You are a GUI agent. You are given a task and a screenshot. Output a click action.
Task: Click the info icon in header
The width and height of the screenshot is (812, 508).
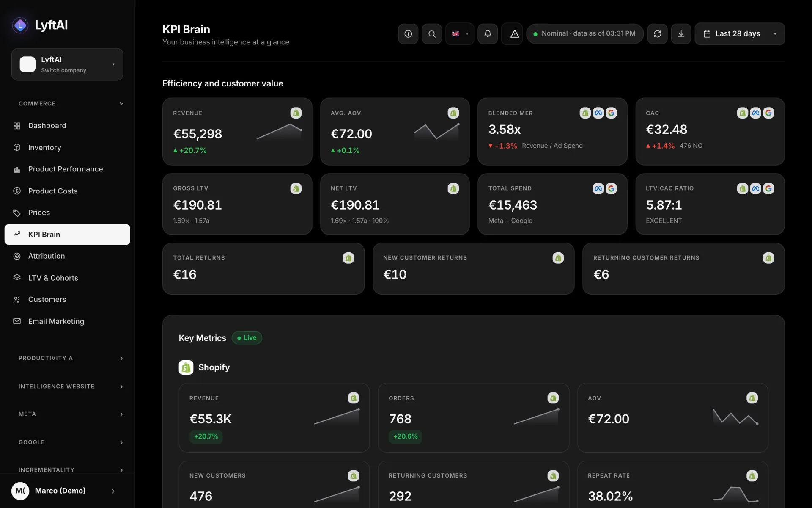coord(408,34)
